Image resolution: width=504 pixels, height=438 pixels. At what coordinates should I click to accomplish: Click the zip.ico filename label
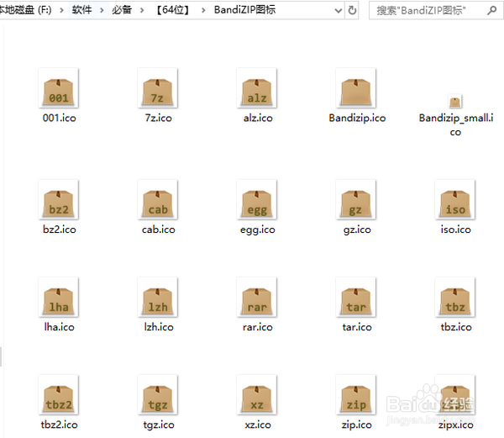coord(356,425)
